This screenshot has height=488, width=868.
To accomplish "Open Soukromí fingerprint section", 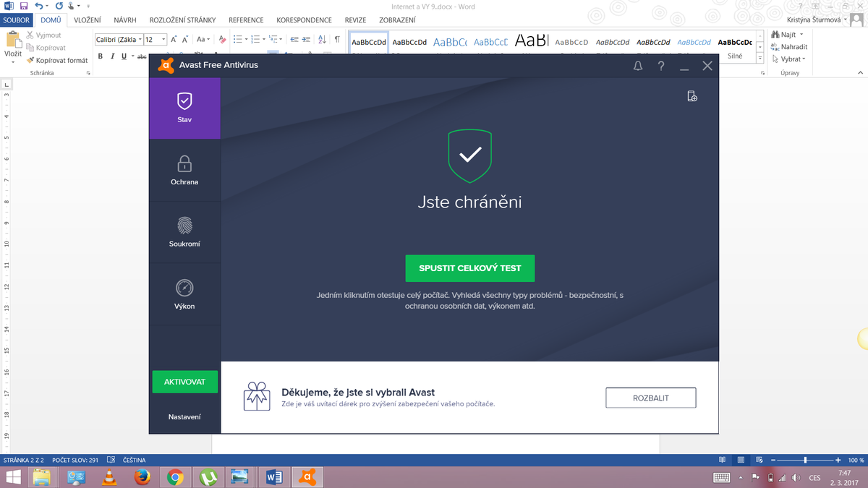I will (184, 232).
